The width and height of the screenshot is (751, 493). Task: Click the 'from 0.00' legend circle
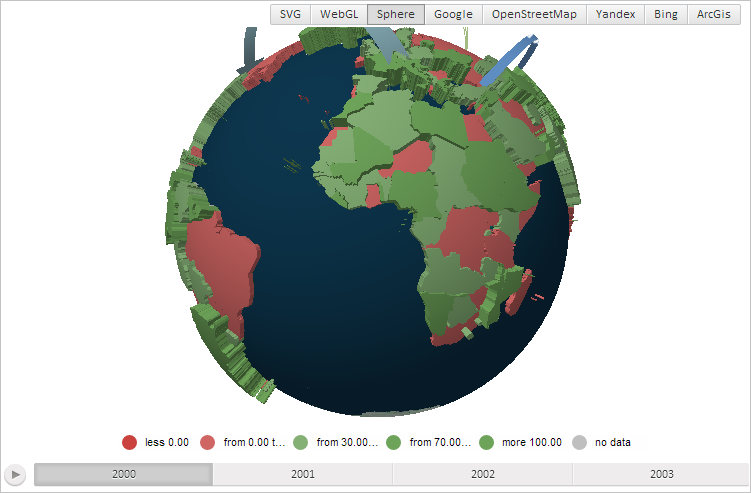point(207,442)
